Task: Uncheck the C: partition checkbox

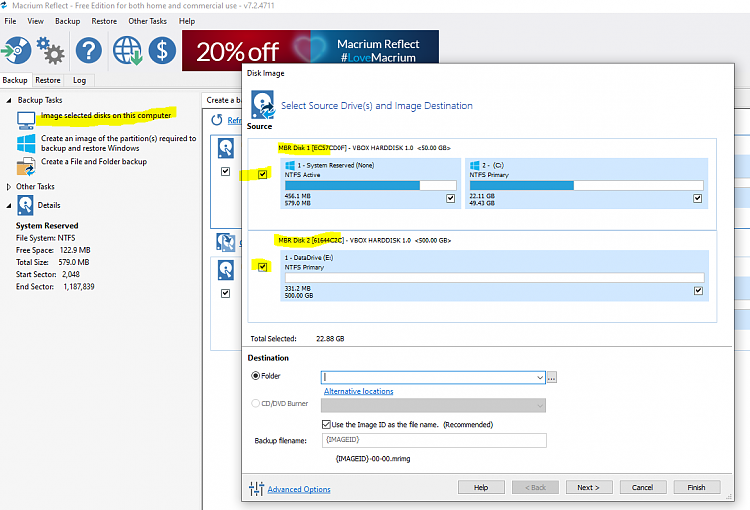Action: 697,198
